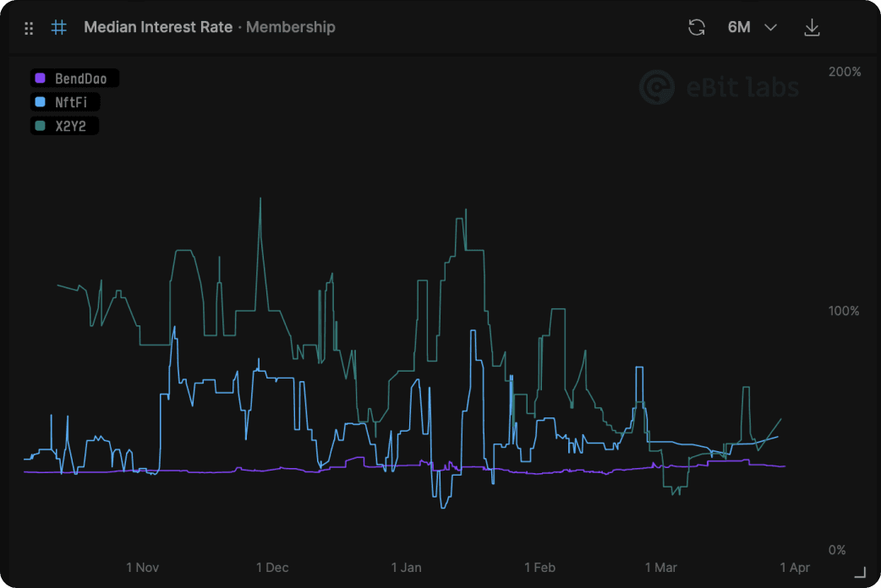881x588 pixels.
Task: Click the BendDao color marker in the legend
Action: (x=40, y=78)
